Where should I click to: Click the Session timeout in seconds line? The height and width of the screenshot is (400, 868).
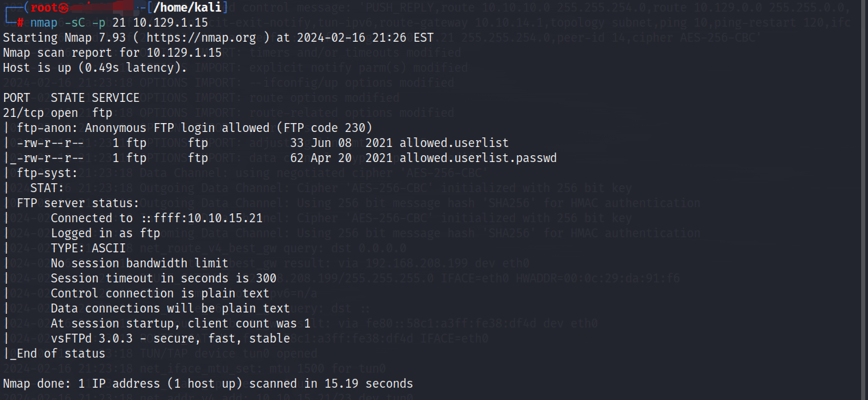pyautogui.click(x=163, y=278)
